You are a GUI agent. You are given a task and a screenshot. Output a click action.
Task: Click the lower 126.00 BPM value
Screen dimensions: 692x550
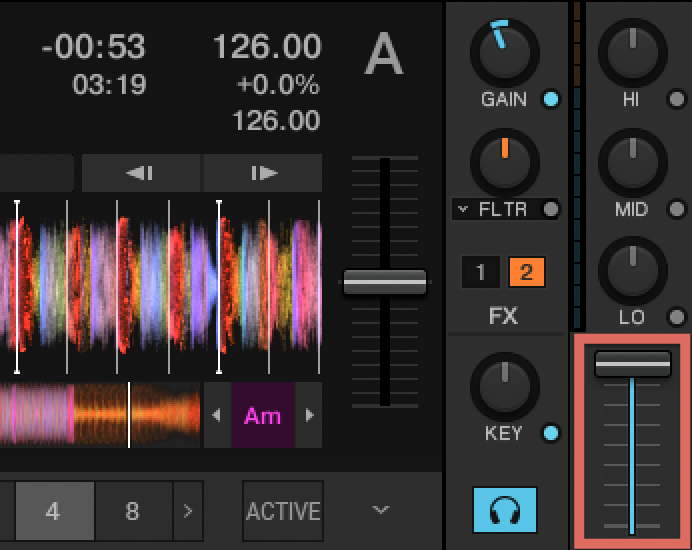click(x=276, y=121)
